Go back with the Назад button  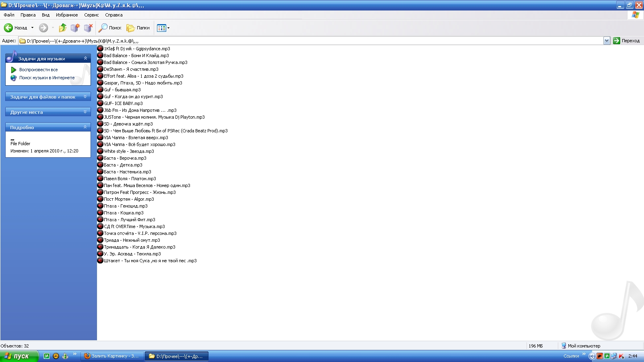[x=16, y=28]
